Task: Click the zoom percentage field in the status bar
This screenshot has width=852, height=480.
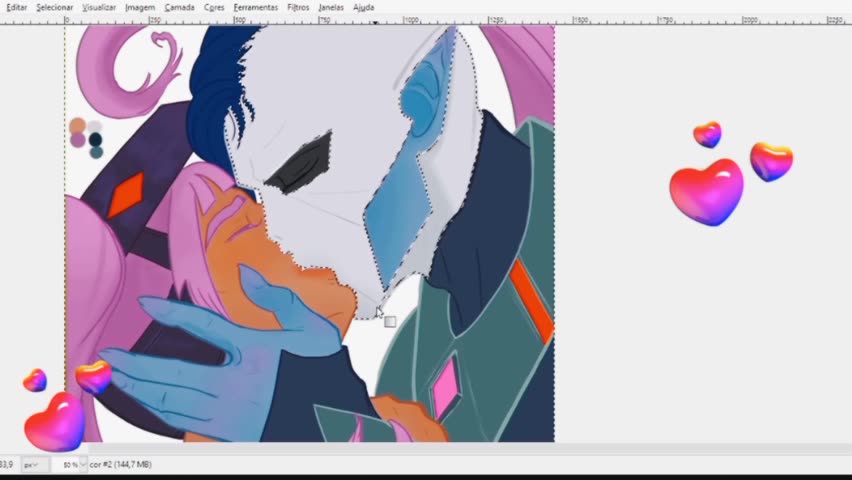Action: pyautogui.click(x=68, y=465)
